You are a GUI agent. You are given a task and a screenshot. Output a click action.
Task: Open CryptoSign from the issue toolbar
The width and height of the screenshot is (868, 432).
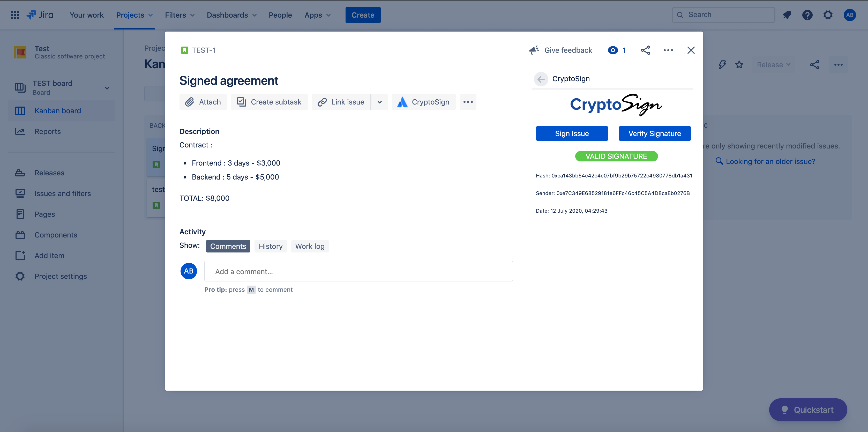(x=424, y=102)
